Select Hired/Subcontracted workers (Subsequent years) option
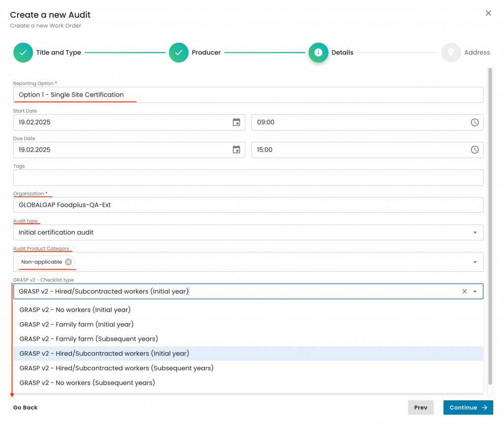Image resolution: width=504 pixels, height=425 pixels. coord(116,368)
